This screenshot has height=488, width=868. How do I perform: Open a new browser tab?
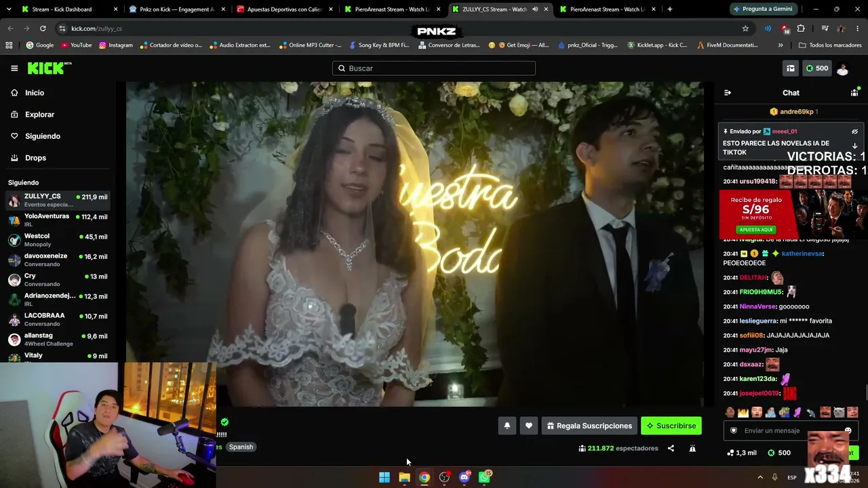670,9
